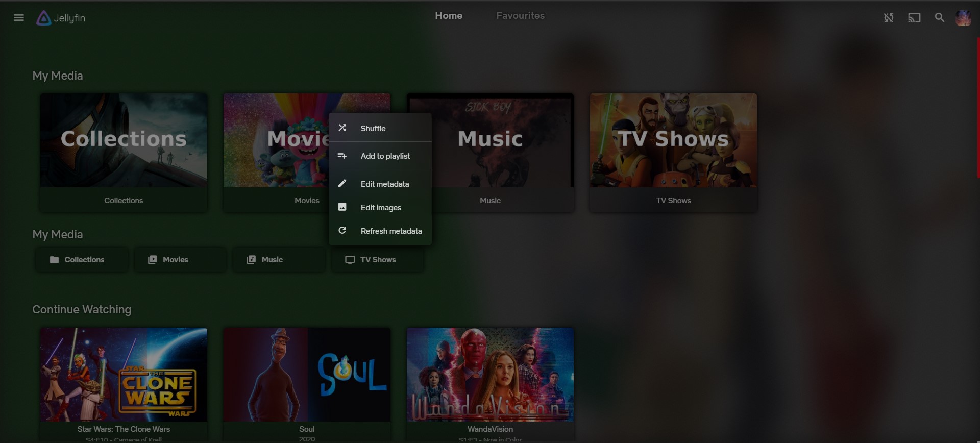Select Edit metadata menu entry
Viewport: 980px width, 443px height.
[380, 184]
